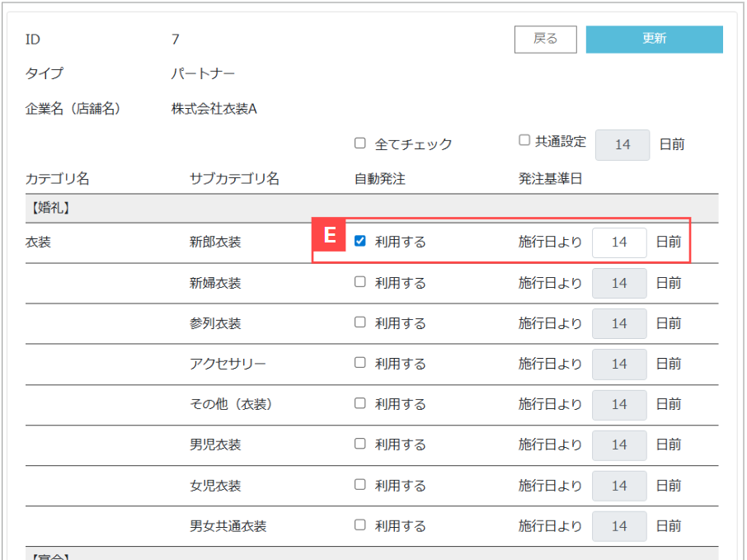Click the days field for 新婦衣装
Image resolution: width=747 pixels, height=560 pixels.
coord(619,283)
